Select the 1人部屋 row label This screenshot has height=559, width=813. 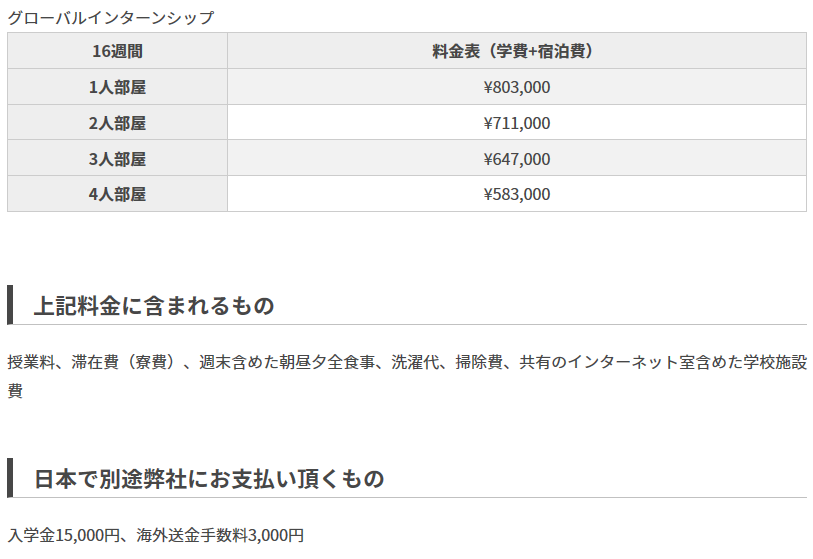pyautogui.click(x=117, y=87)
